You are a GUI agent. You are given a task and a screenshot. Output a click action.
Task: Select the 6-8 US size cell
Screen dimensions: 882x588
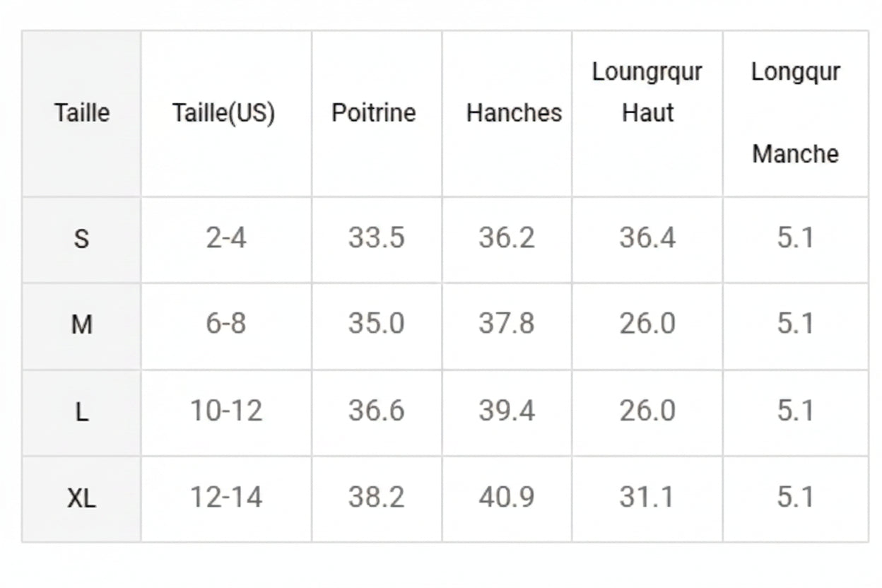[225, 326]
